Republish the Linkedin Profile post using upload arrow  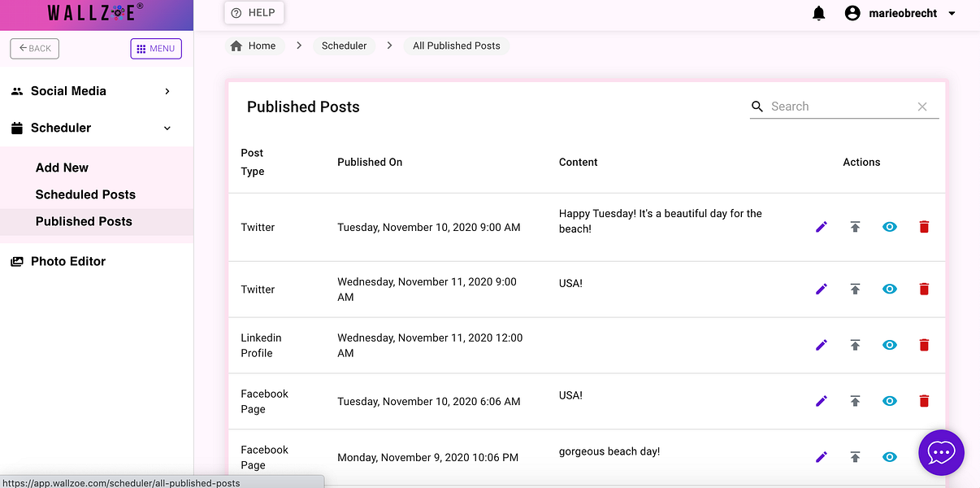click(x=855, y=345)
